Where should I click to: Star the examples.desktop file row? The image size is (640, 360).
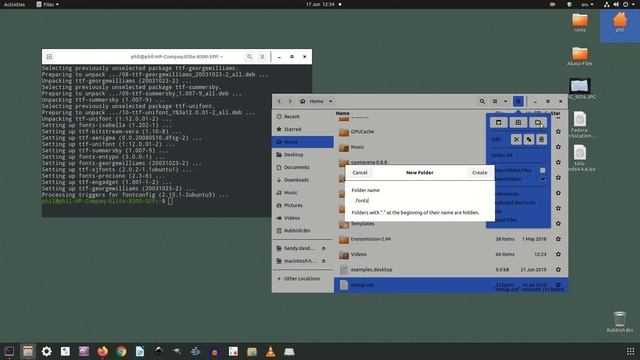click(558, 269)
